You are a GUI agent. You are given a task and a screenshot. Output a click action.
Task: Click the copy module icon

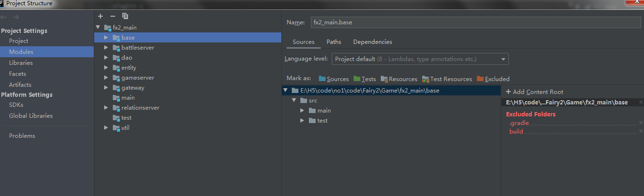(x=125, y=16)
